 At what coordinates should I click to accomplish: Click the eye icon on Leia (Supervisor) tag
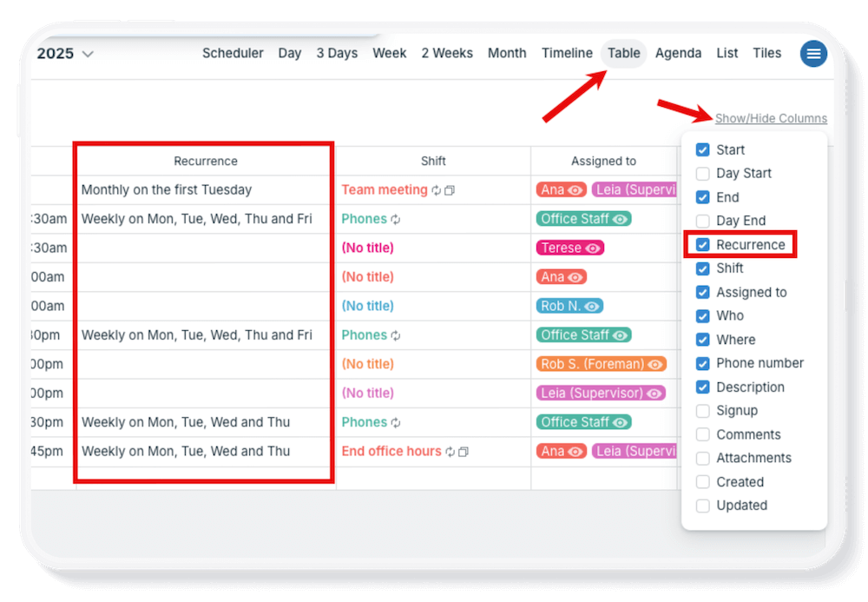(x=654, y=394)
